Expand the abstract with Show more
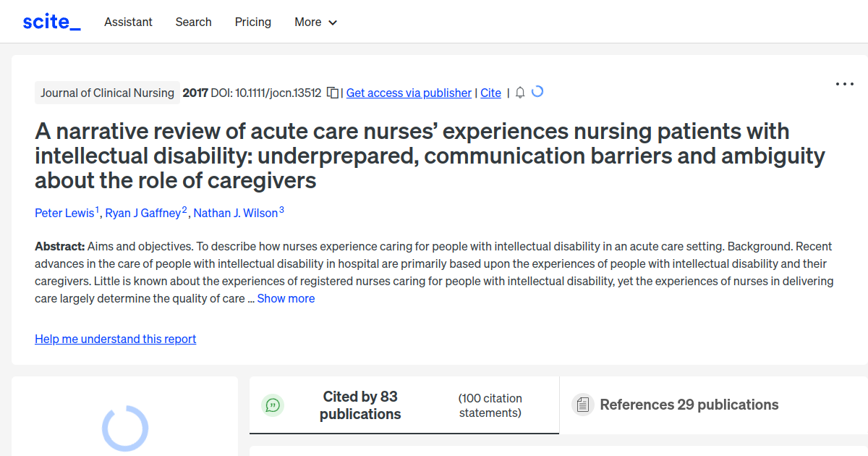 286,298
